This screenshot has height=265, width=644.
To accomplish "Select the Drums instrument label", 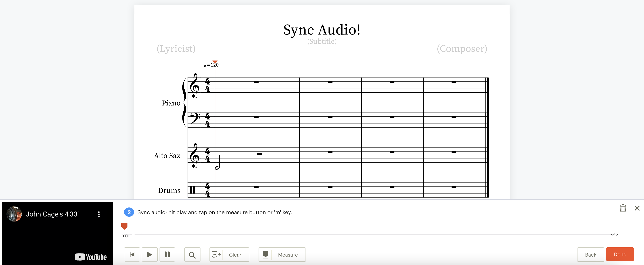I will (169, 190).
